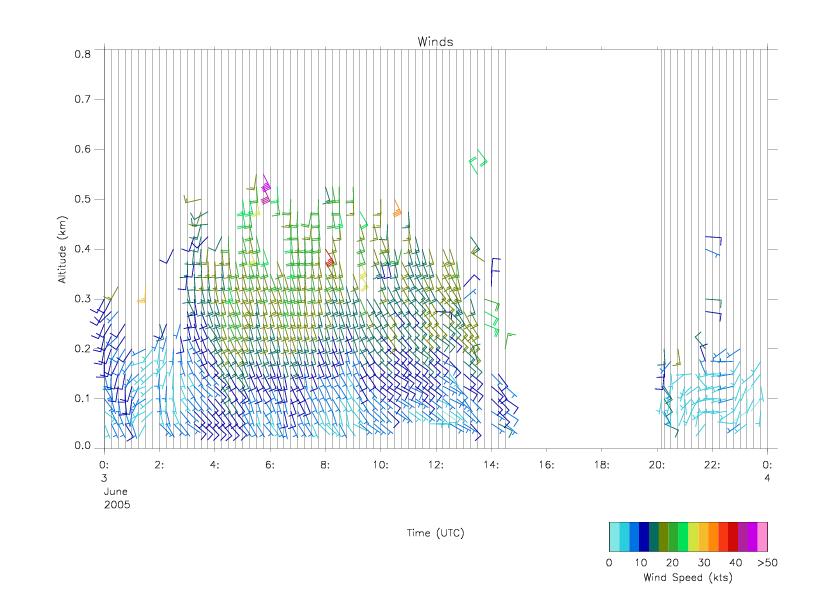Pick the legend value "30"

[x=704, y=562]
